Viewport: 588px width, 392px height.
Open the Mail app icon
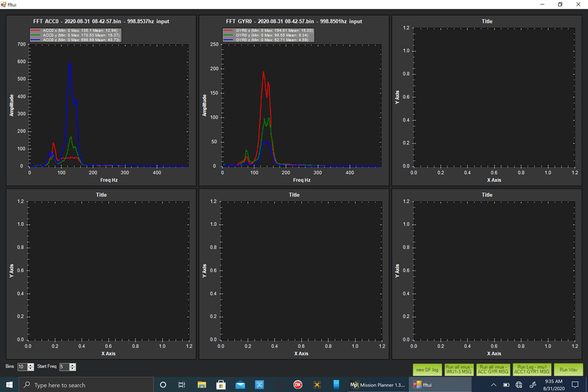pos(240,385)
